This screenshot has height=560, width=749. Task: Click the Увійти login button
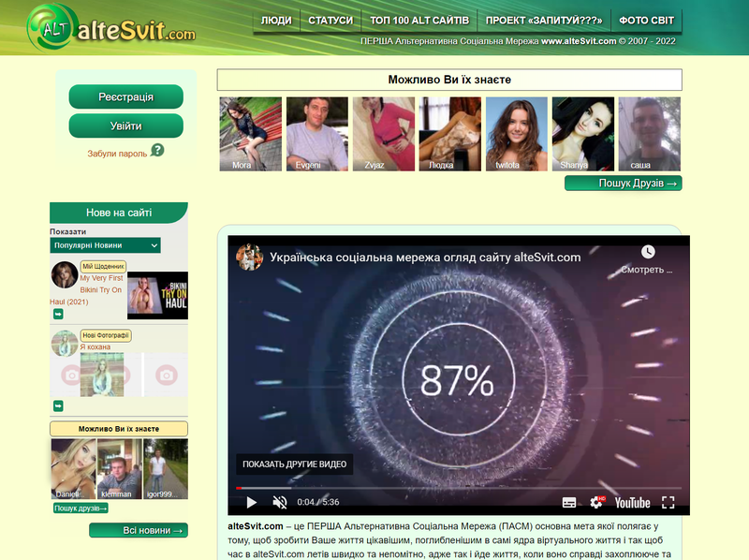coord(125,125)
